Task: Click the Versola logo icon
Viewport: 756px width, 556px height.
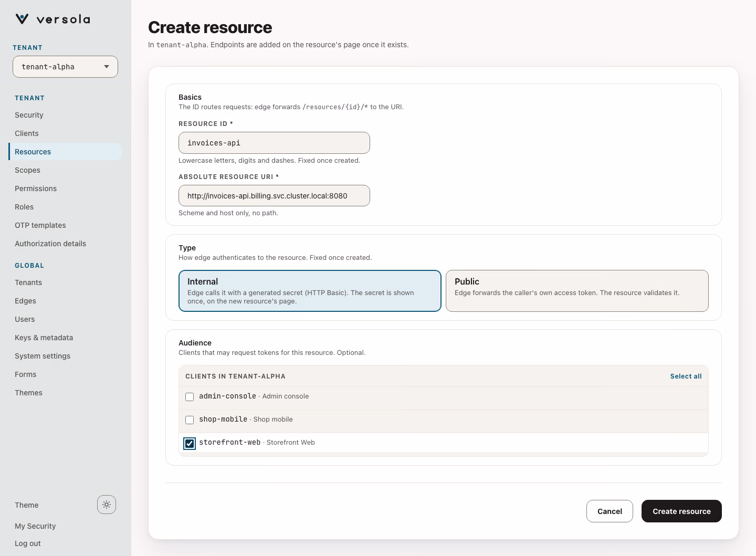Action: pyautogui.click(x=22, y=19)
